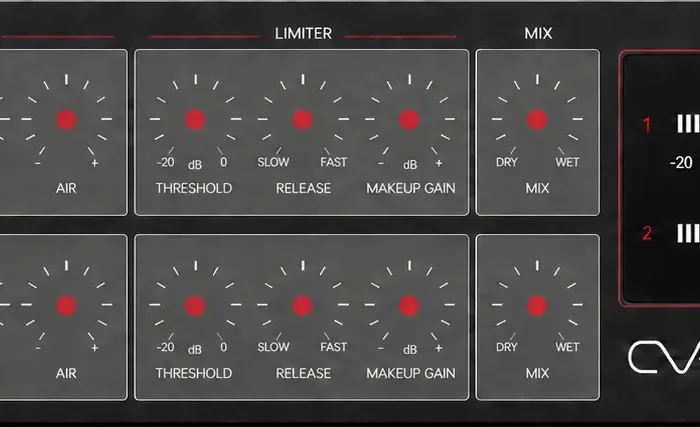Image resolution: width=700 pixels, height=427 pixels.
Task: Click the bottom row MIX dry/wet knob
Action: pos(537,306)
